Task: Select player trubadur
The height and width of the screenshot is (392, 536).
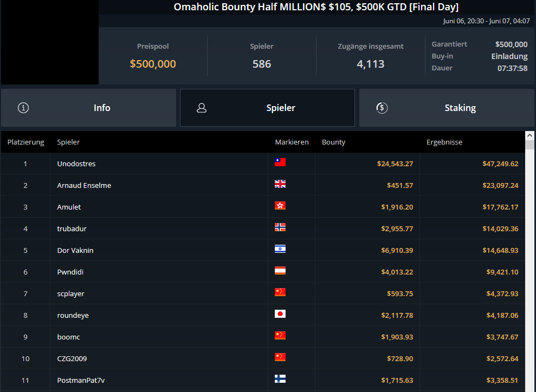Action: [x=72, y=229]
